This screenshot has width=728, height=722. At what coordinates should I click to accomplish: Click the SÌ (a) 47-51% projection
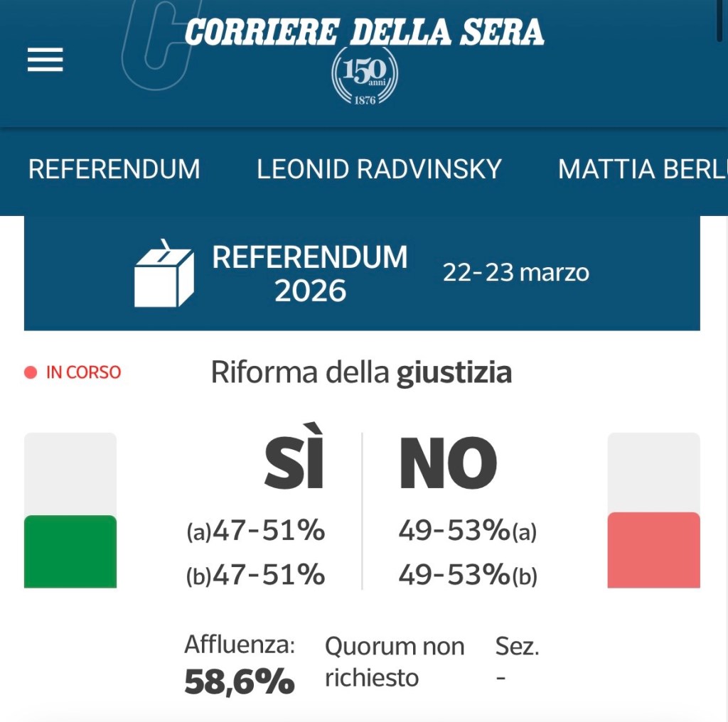point(256,531)
